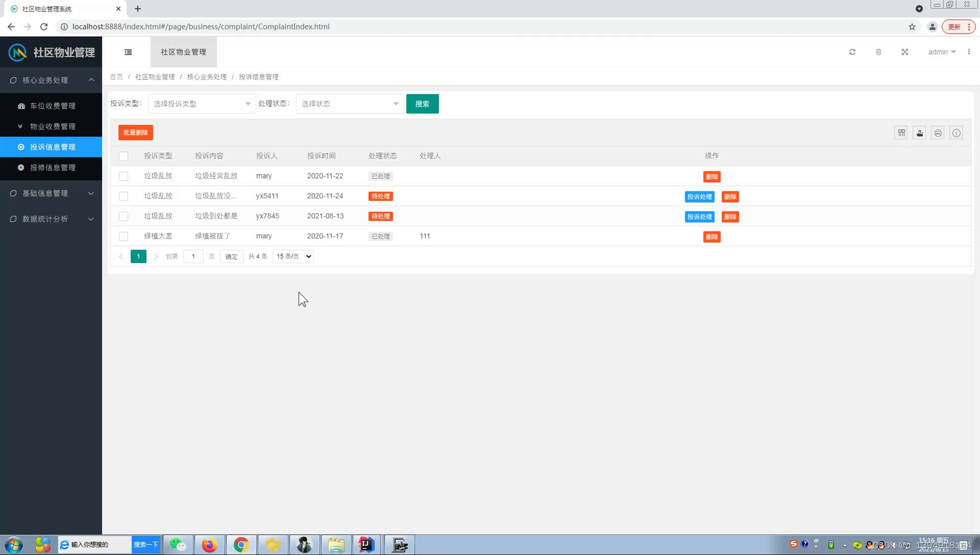
Task: Open 报修信息管理 in the sidebar
Action: tap(53, 167)
